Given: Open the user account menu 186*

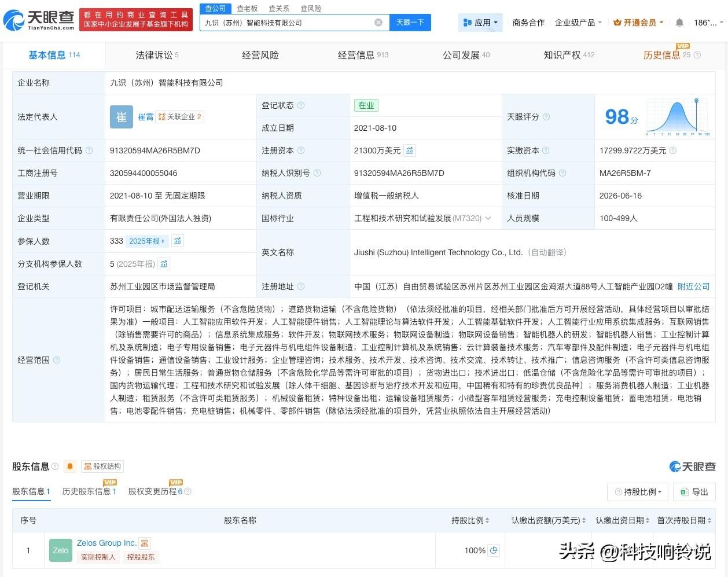Looking at the screenshot, I should click(x=708, y=23).
